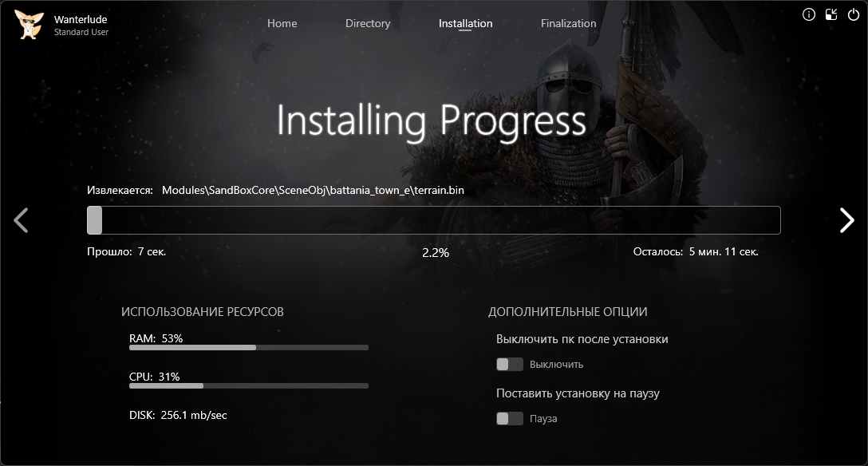
Task: Go to the Finalization tab
Action: coord(568,24)
